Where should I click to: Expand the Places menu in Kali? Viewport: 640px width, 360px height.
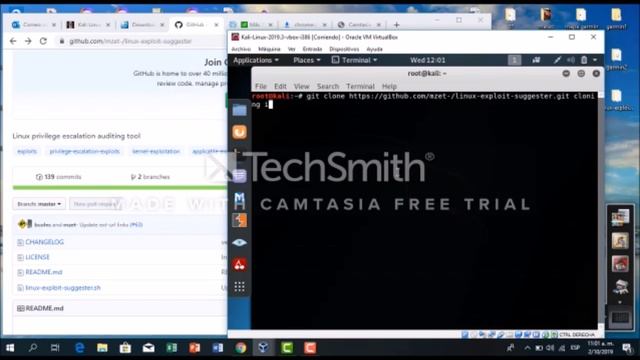tap(307, 60)
